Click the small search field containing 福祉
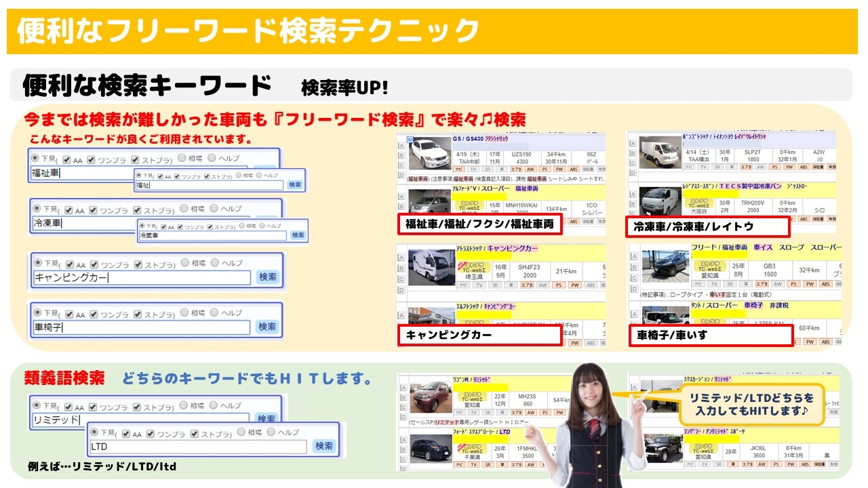This screenshot has width=868, height=488. pyautogui.click(x=210, y=185)
